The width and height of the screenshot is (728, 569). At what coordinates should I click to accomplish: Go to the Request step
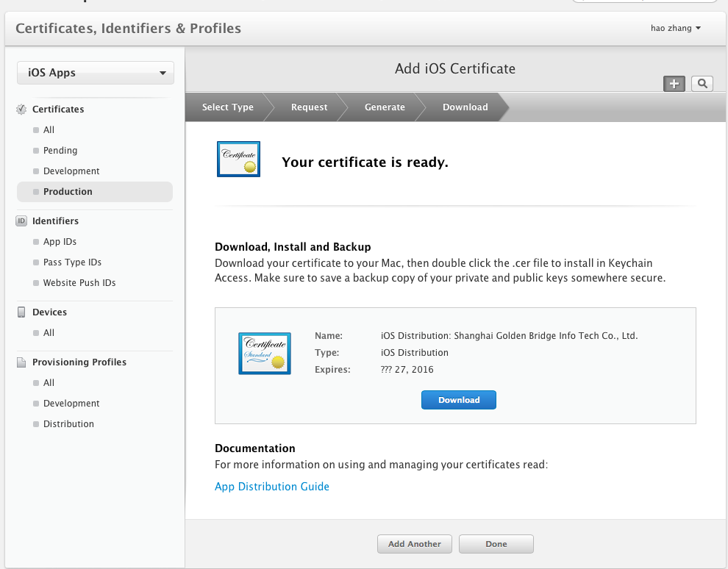(x=309, y=107)
